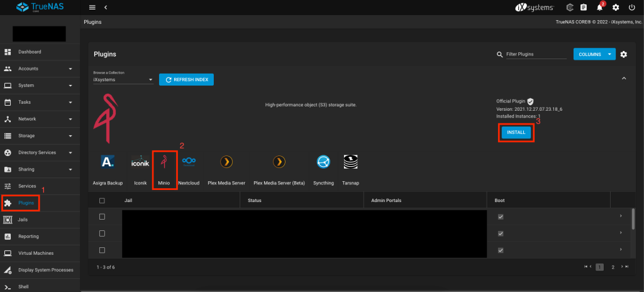
Task: Select the first jail row checkbox
Action: (x=103, y=216)
